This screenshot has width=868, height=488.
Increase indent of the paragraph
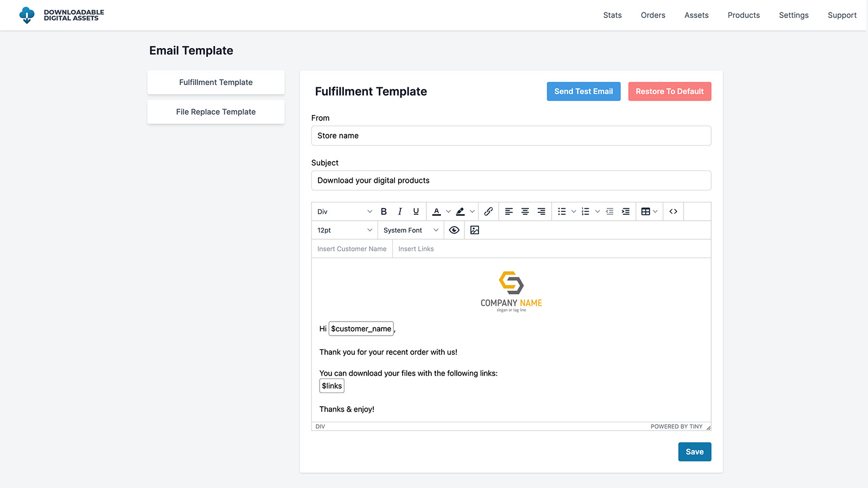(626, 211)
